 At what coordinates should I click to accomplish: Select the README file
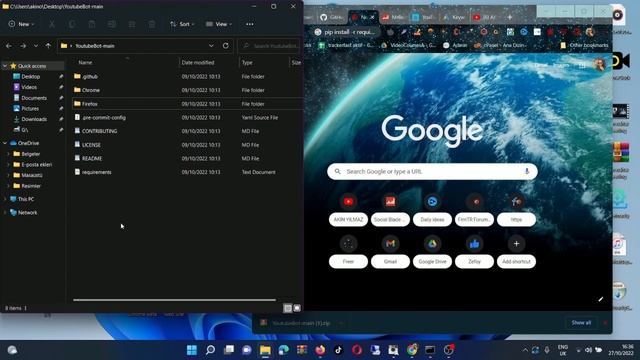[187, 158]
